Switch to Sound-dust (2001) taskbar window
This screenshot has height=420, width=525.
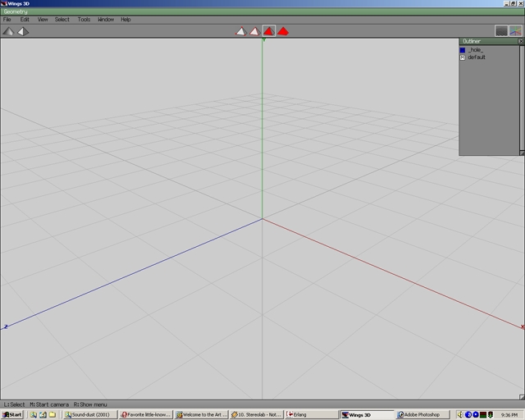90,414
